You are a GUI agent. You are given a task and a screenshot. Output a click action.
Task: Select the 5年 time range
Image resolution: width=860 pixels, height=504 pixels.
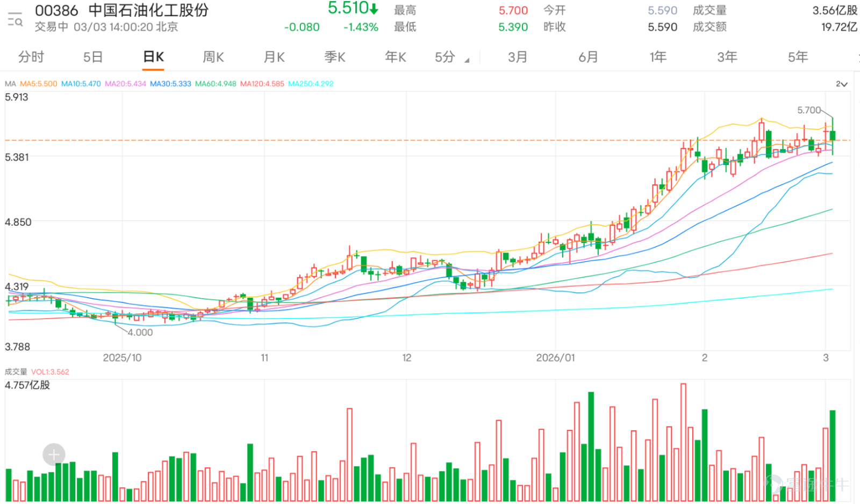798,57
